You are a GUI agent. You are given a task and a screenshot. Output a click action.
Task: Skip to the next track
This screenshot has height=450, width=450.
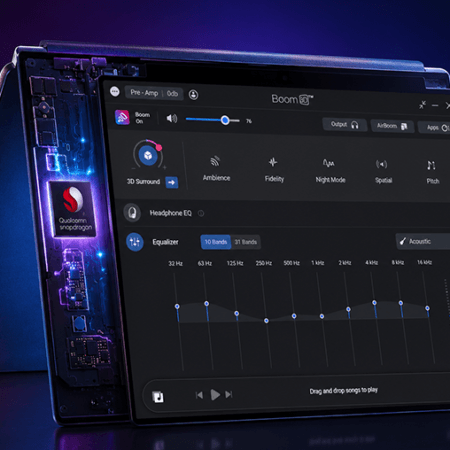tap(229, 395)
